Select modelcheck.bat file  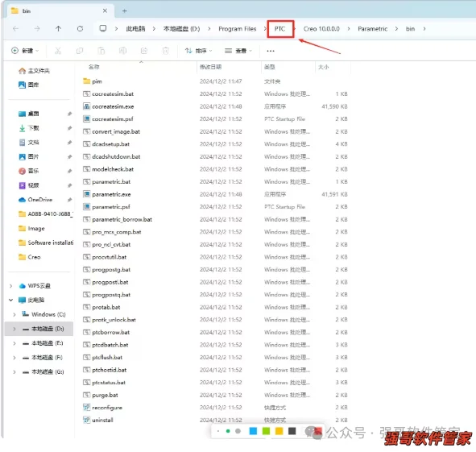coord(109,169)
